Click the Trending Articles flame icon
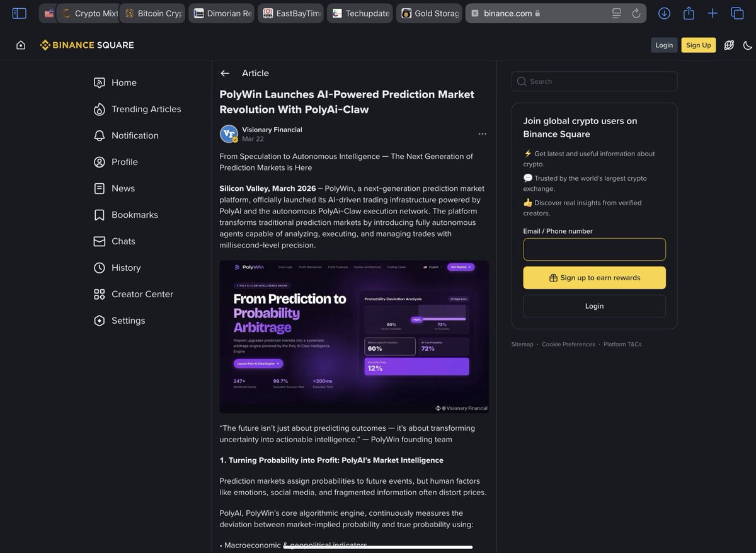756x553 pixels. coord(99,109)
